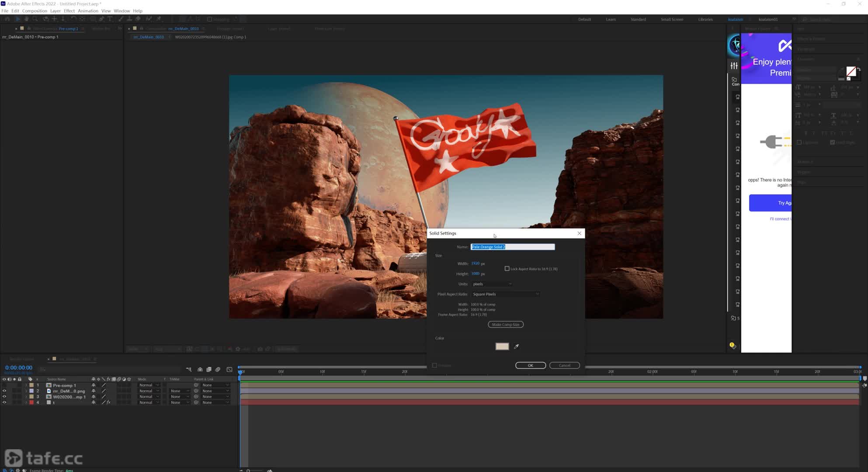Click Cancel in Solid Settings

point(564,365)
